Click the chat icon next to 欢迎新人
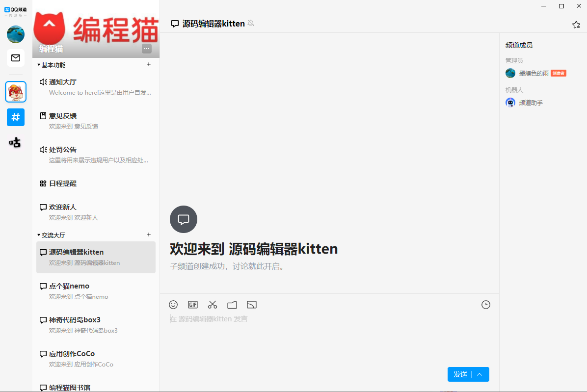The image size is (587, 392). point(43,207)
